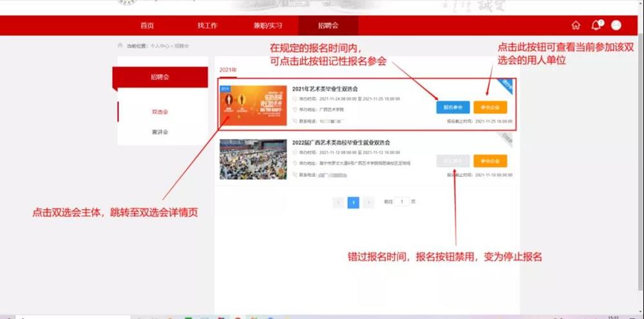This screenshot has height=319, width=644.
Task: Open the user avatar in the top bar
Action: 616,26
